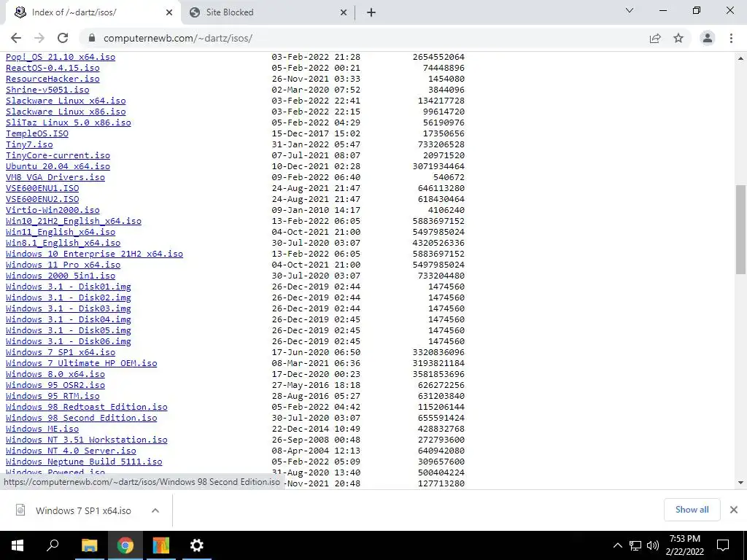Open Windows 8.0 x64.iso link
747x560 pixels.
click(55, 374)
